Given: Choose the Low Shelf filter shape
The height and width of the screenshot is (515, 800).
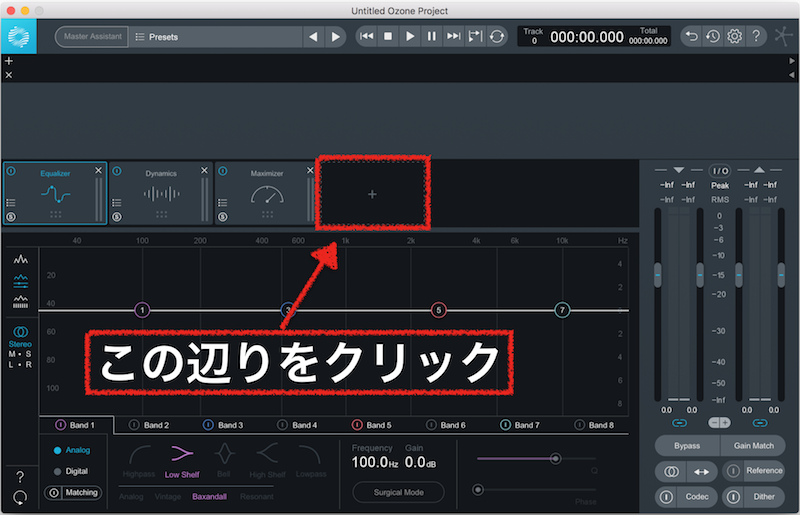Looking at the screenshot, I should 182,461.
